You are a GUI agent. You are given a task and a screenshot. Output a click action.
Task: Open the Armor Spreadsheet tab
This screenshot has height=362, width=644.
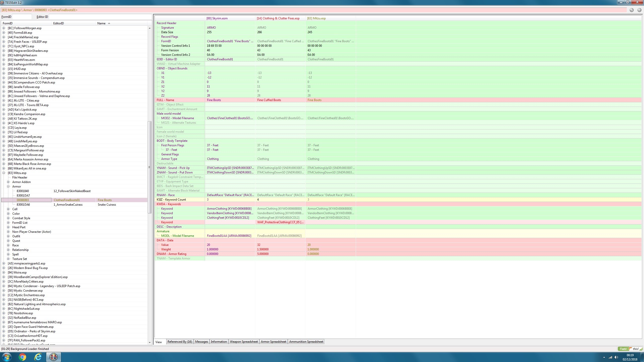[x=273, y=342]
